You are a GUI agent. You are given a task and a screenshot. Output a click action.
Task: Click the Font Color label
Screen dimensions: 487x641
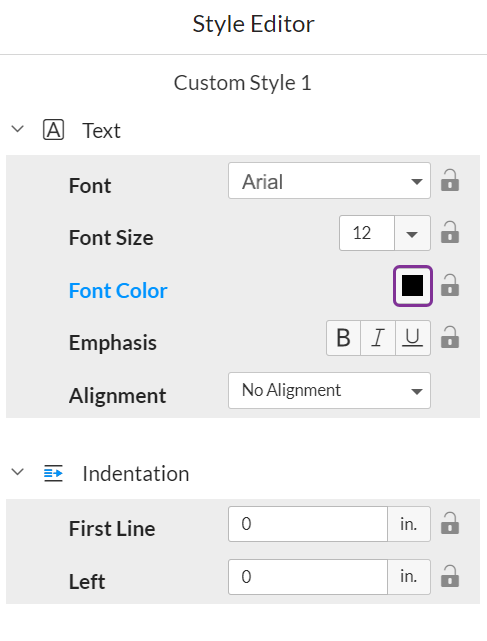click(x=118, y=291)
